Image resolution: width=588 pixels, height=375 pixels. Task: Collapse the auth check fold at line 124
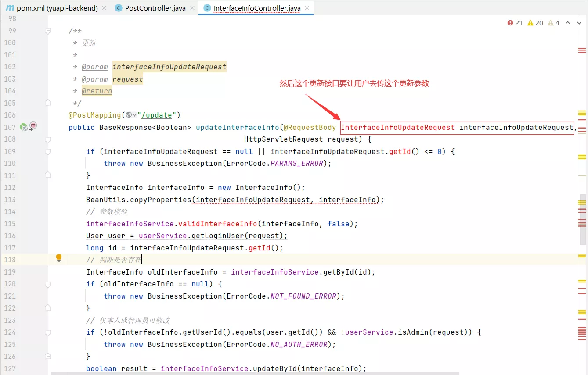(48, 332)
